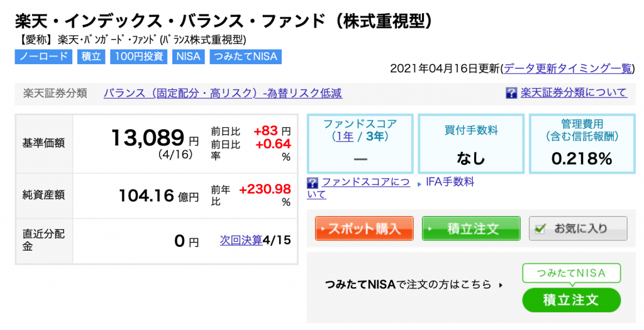Open データ更新タイミング一覧 link
The image size is (644, 330).
tap(569, 68)
